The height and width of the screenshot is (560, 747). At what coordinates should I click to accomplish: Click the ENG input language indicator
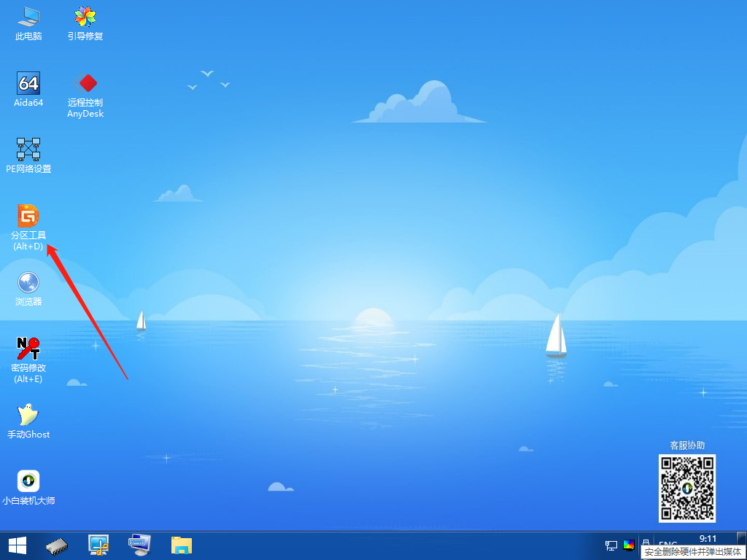tap(668, 543)
